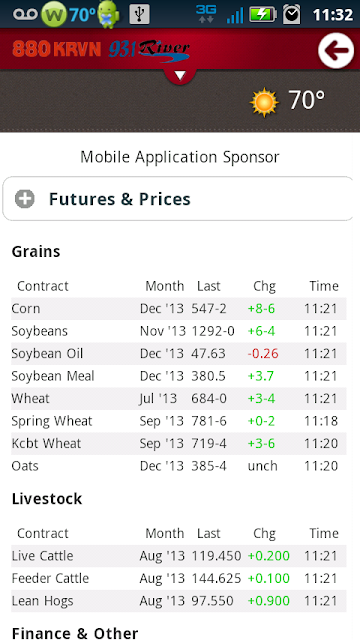The image size is (360, 640).
Task: Tap the battery charging icon
Action: point(263,15)
